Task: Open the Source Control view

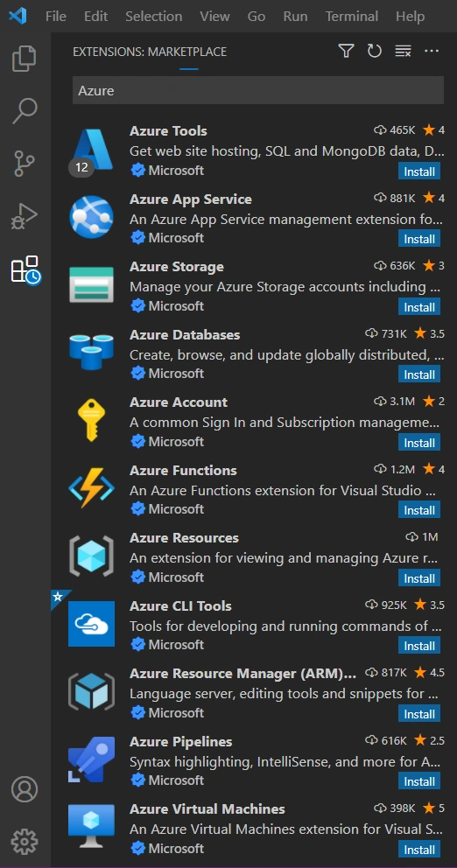Action: coord(25,163)
